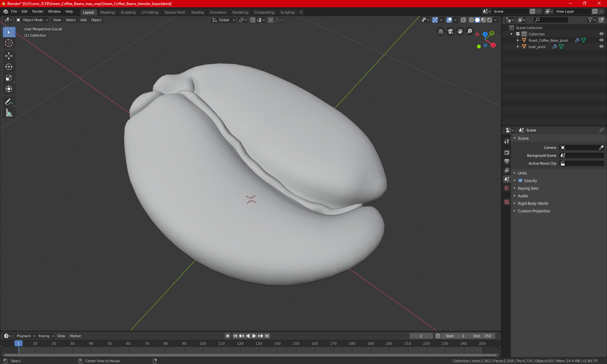Open the timeline Keying popover
The height and width of the screenshot is (364, 607).
click(x=46, y=336)
